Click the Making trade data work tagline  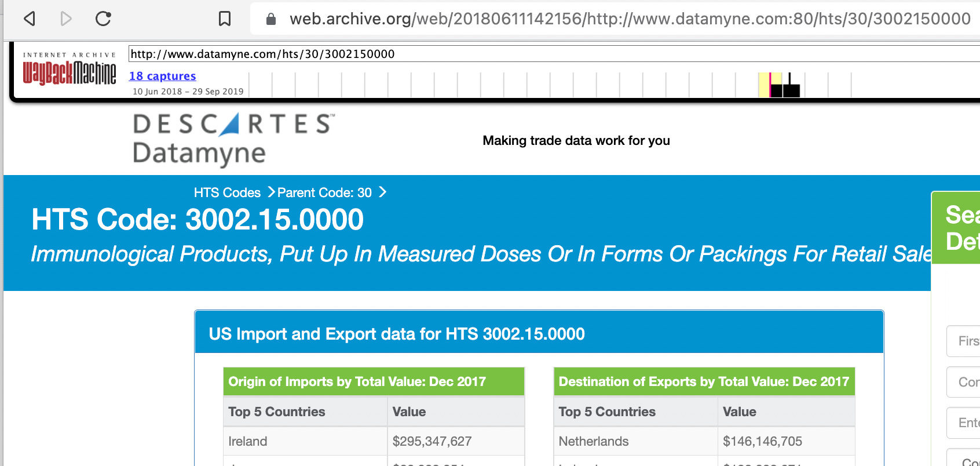pyautogui.click(x=576, y=140)
